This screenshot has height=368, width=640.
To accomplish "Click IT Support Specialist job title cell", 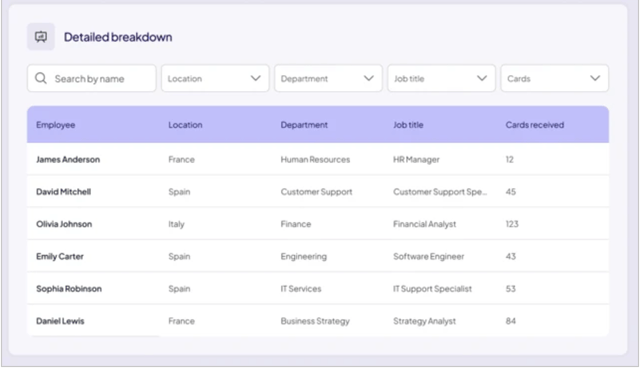I will 432,289.
